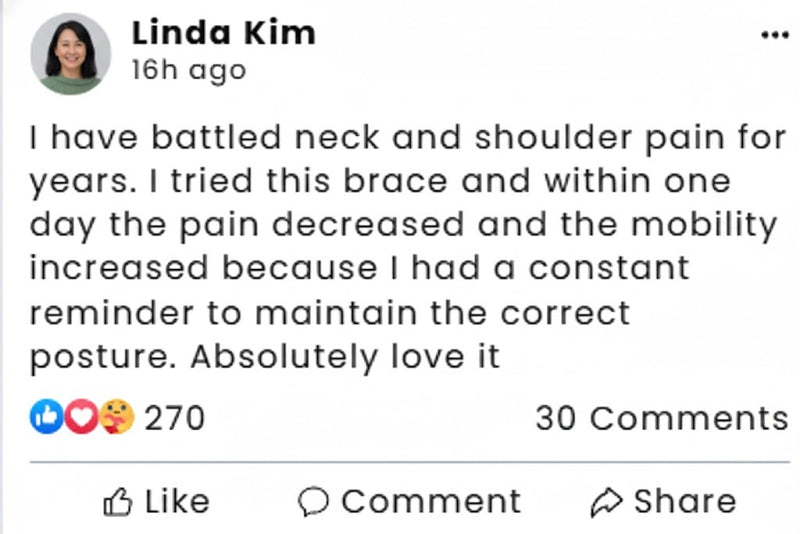Click the arrow icon beside Share
Viewport: 800px width, 534px height.
point(607,501)
